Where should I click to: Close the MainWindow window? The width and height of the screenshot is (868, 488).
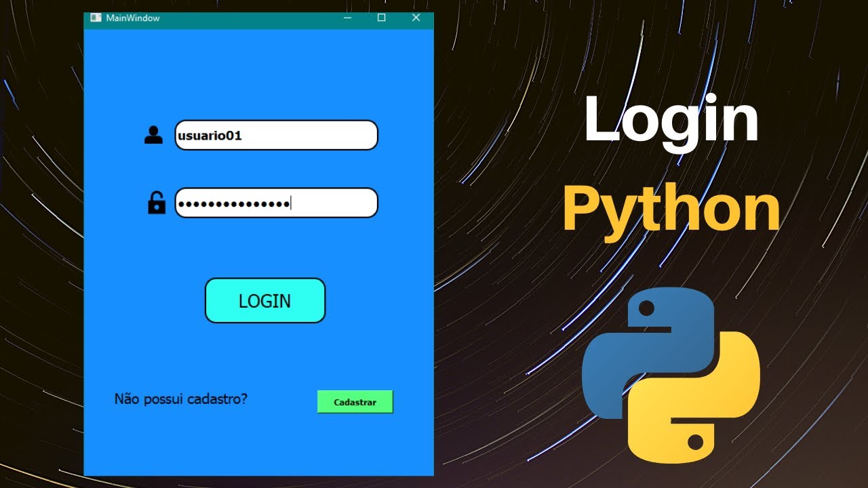(416, 18)
